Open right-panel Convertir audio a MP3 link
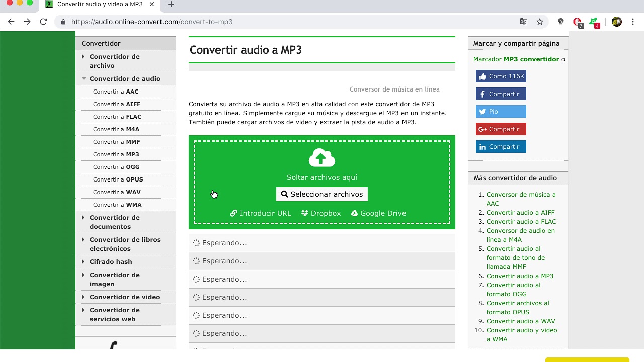The image size is (644, 362). [520, 276]
